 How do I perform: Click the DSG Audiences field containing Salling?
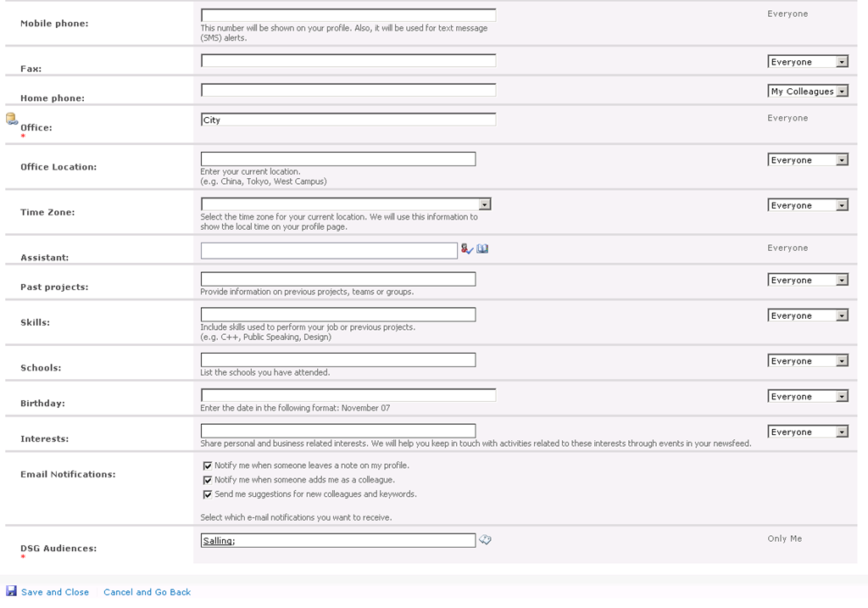(x=337, y=540)
